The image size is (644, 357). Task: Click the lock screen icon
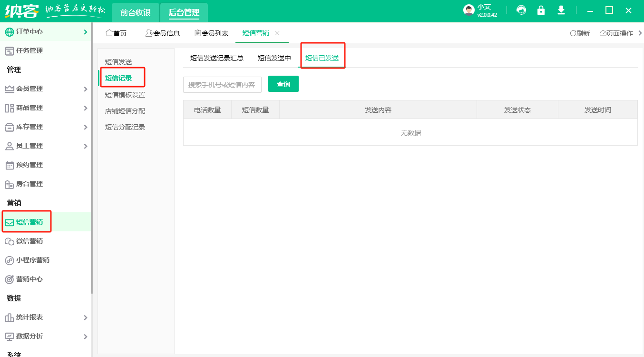coord(541,10)
